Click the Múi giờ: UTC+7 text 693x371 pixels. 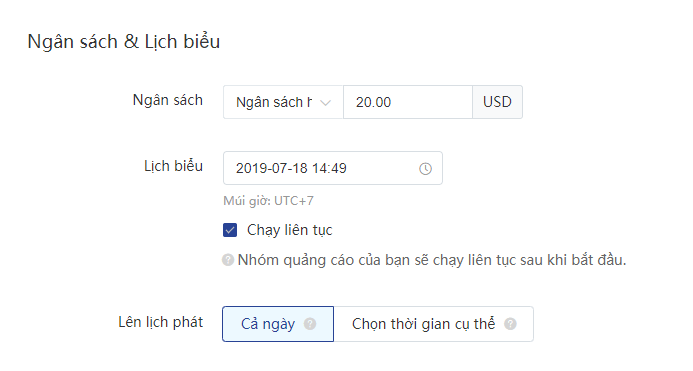tap(268, 201)
